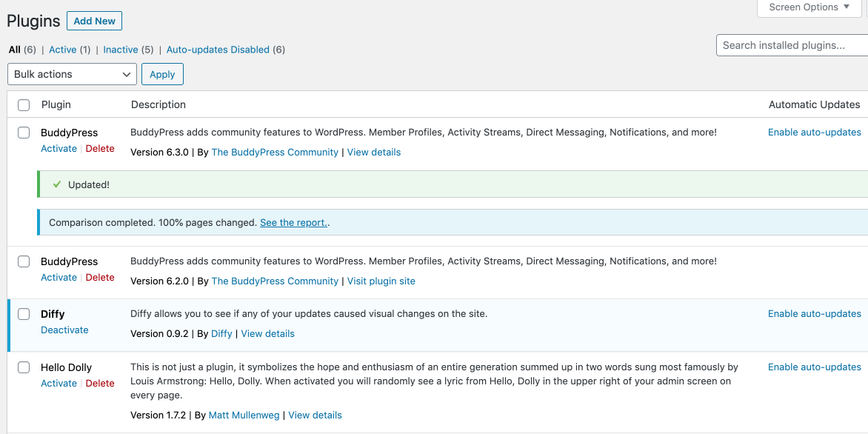Click the green Updated checkmark icon
Image resolution: width=868 pixels, height=434 pixels.
click(x=56, y=184)
